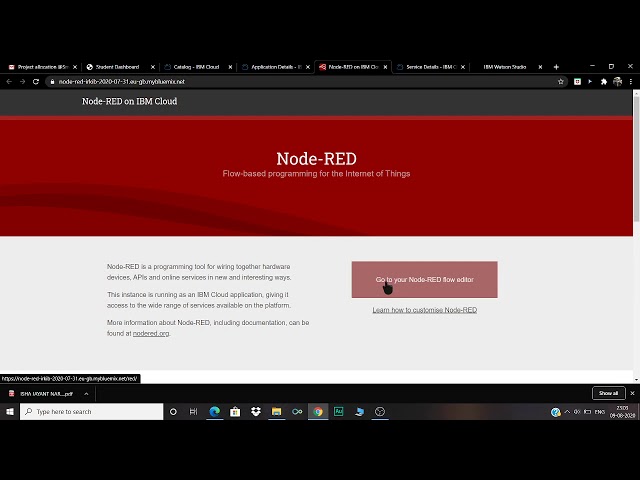The image size is (640, 480).
Task: Open the nodered.org link
Action: click(151, 333)
